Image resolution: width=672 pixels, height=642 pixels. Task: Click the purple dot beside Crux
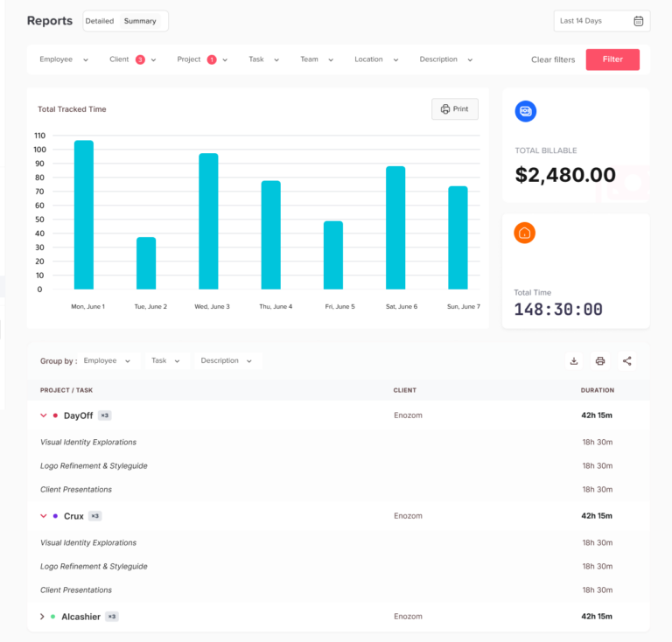click(55, 516)
